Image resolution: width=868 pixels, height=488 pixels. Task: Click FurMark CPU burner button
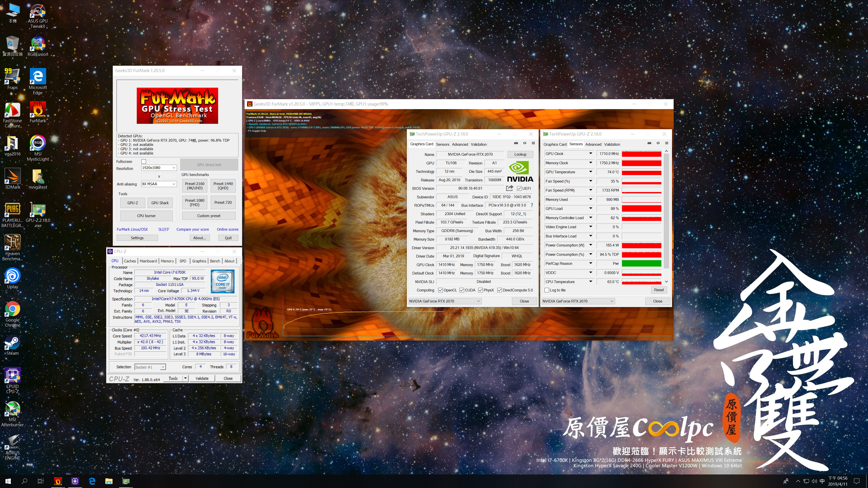[x=146, y=216]
